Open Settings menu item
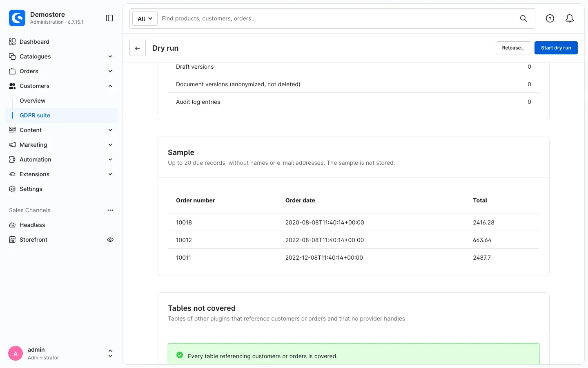Screen dimensions: 588x368 coord(31,189)
